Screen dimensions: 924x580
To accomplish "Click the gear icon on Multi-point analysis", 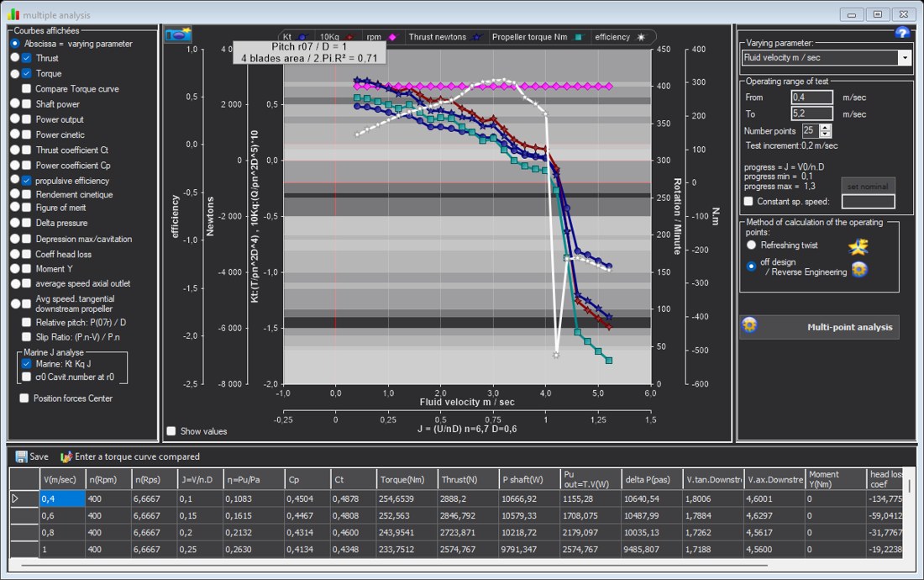I will click(x=749, y=325).
